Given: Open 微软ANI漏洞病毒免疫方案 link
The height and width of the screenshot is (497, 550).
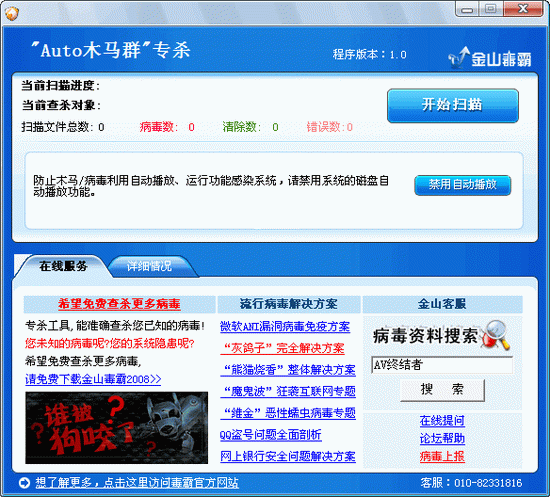Looking at the screenshot, I should tap(285, 327).
